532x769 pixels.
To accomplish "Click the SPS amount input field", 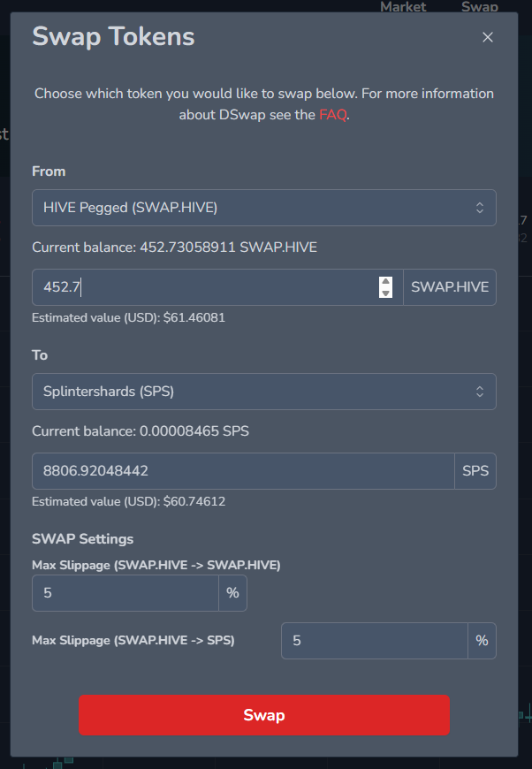I will coord(243,471).
